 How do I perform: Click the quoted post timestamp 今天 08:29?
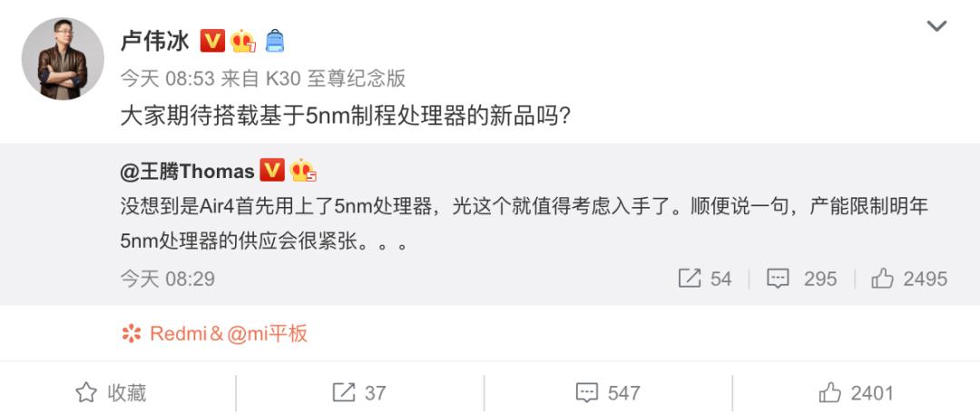point(168,279)
